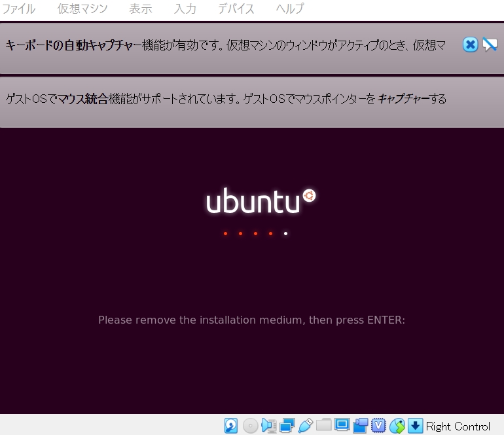Click the mouse integration status icon
Image resolution: width=504 pixels, height=435 pixels.
[x=397, y=426]
